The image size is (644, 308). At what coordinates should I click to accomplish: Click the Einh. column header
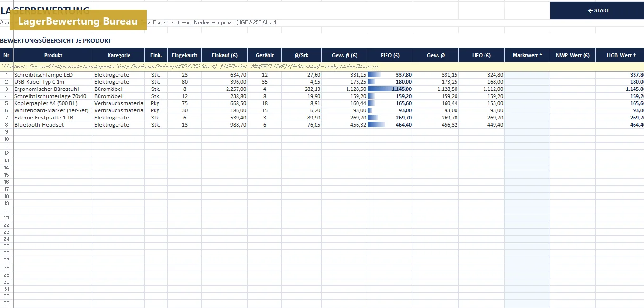click(x=156, y=55)
